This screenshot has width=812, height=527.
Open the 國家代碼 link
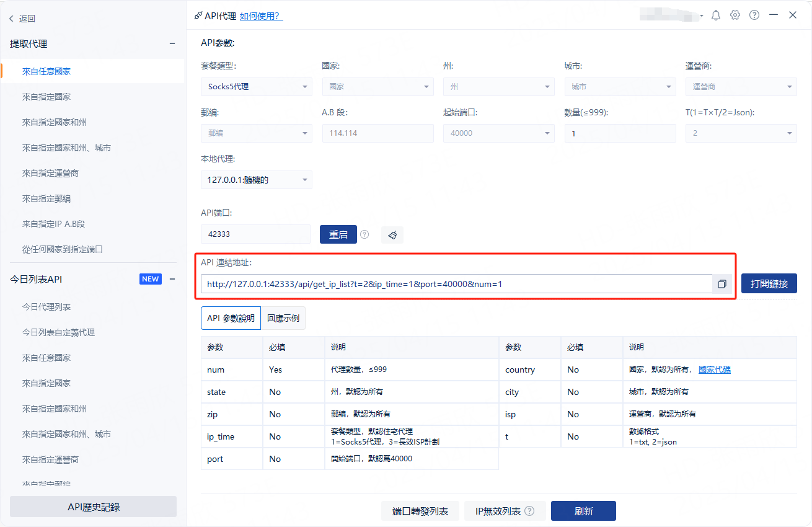714,370
